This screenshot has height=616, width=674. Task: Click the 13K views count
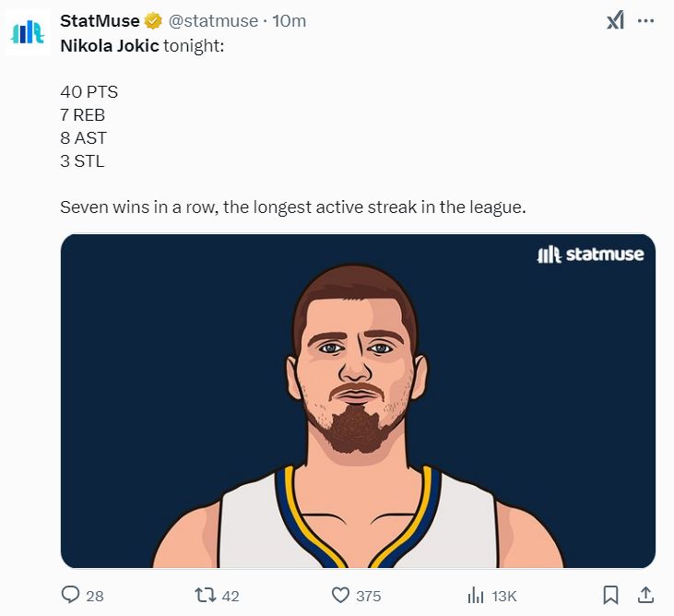pyautogui.click(x=504, y=596)
